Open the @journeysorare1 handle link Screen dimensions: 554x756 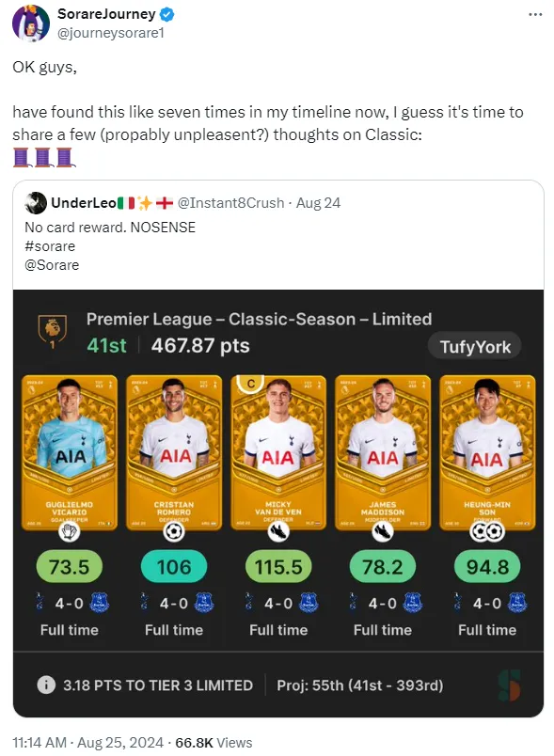[111, 33]
